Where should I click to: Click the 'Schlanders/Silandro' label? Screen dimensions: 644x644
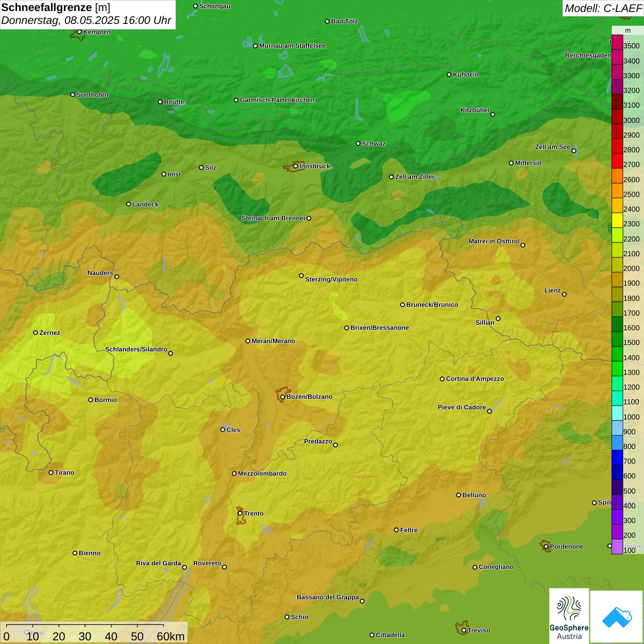click(x=136, y=349)
